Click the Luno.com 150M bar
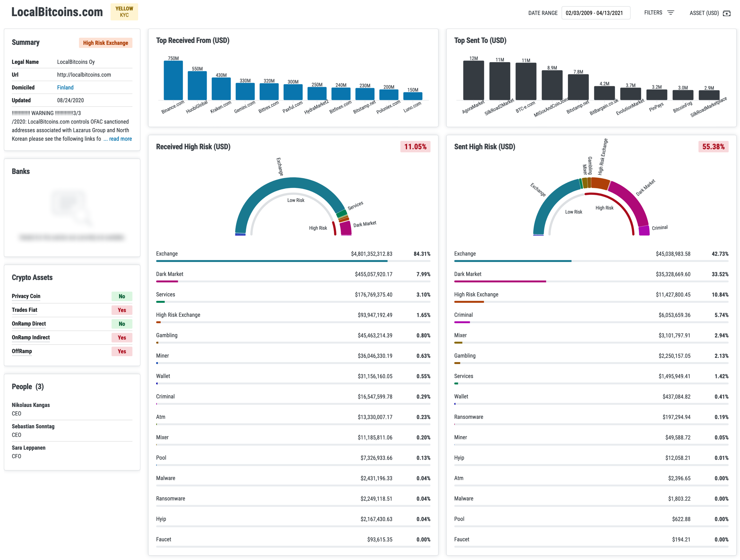This screenshot has width=740, height=560. [413, 96]
